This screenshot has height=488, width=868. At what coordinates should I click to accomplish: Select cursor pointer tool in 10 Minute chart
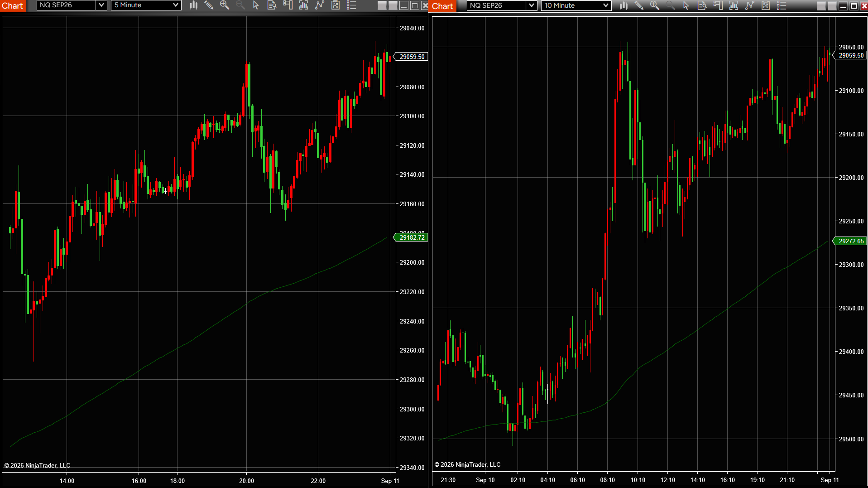pos(686,5)
